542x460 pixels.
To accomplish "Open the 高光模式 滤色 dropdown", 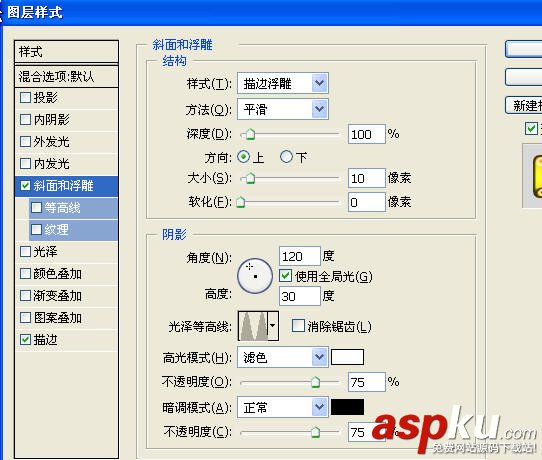I will click(282, 357).
